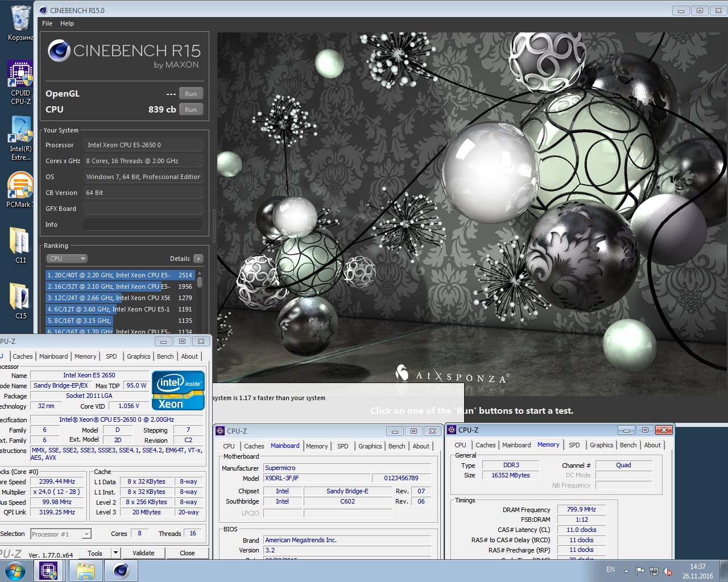Switch to Bench tab in left CPU-Z
Screen dimensions: 728x582
tap(166, 356)
